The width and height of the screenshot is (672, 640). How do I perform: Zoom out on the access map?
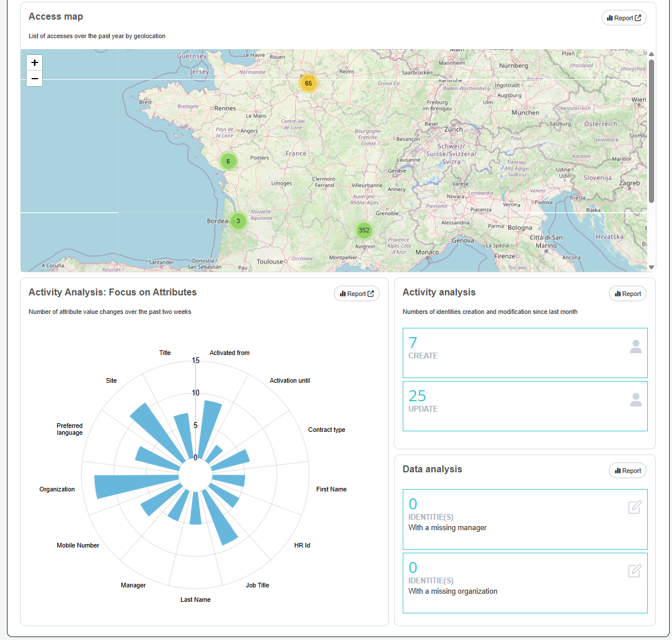click(x=35, y=79)
